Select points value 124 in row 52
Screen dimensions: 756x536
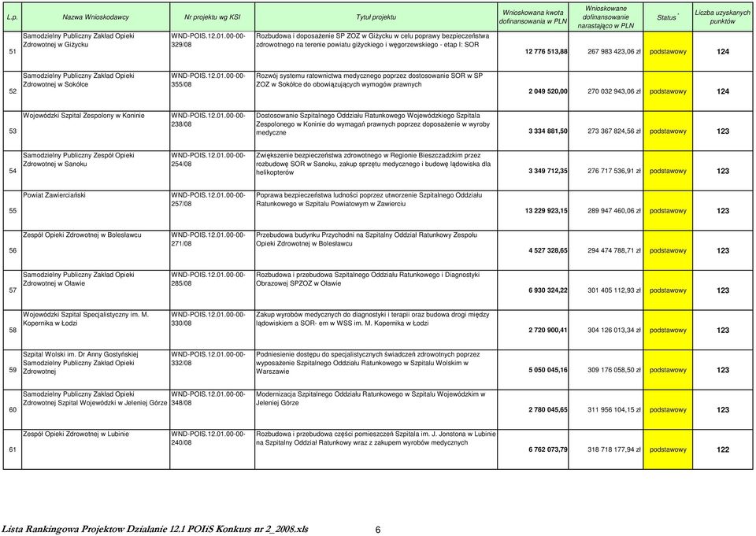723,91
